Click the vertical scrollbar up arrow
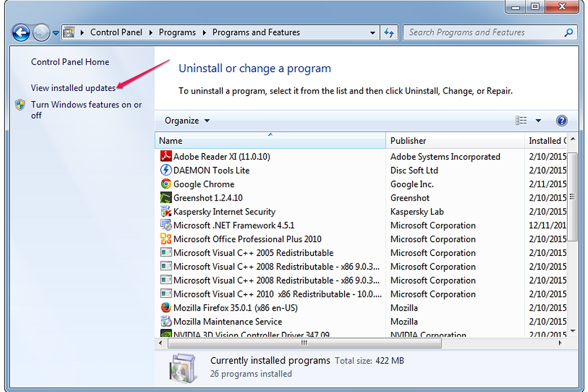 pyautogui.click(x=572, y=139)
